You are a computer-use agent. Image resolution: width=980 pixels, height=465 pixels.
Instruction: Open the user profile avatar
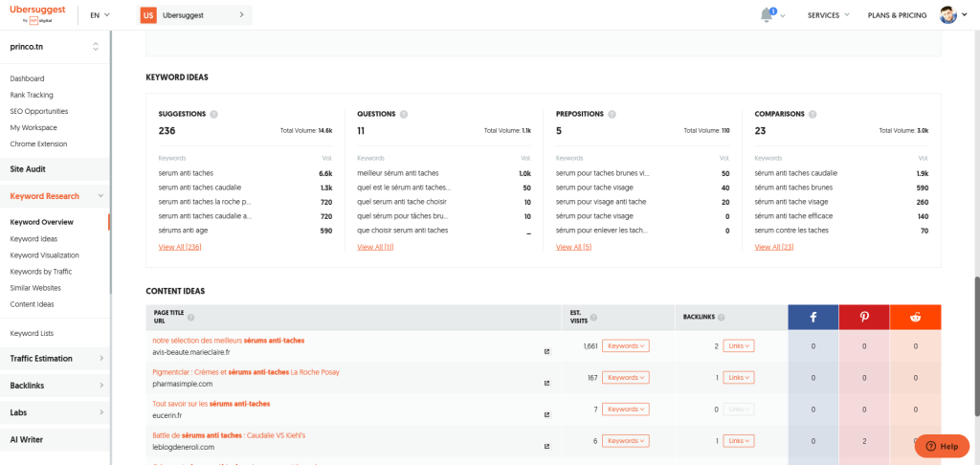pyautogui.click(x=948, y=15)
